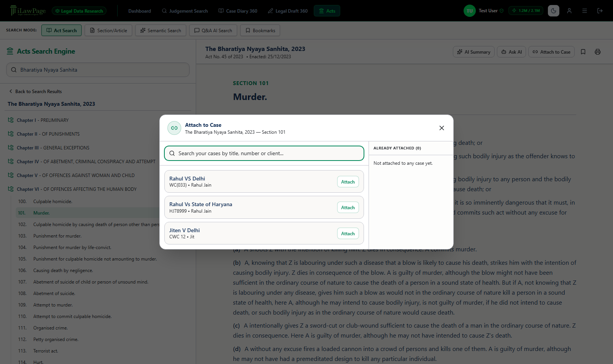Toggle dark mode moon icon
Image resolution: width=613 pixels, height=364 pixels.
(x=554, y=11)
